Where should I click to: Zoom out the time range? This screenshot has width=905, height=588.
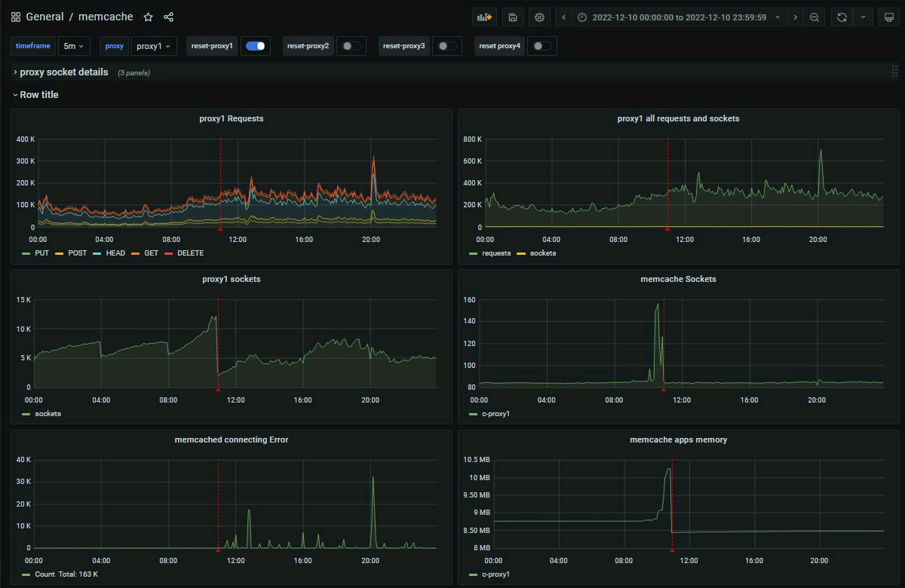814,17
